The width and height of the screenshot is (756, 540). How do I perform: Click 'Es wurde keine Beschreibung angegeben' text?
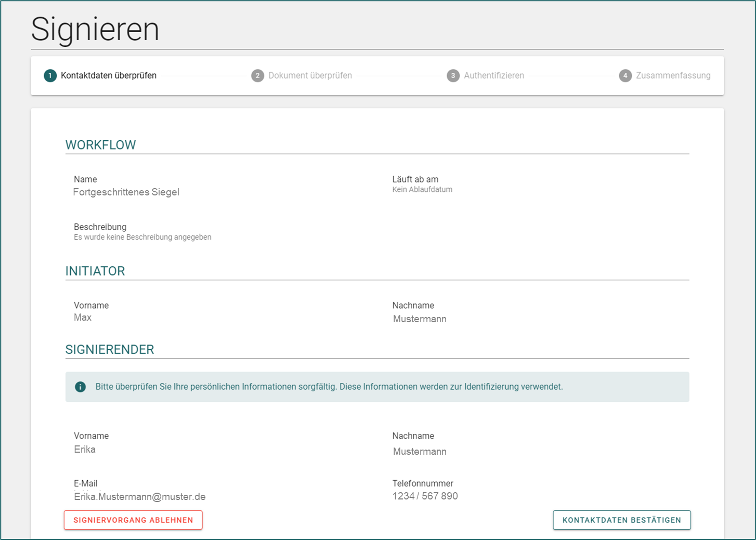point(142,237)
